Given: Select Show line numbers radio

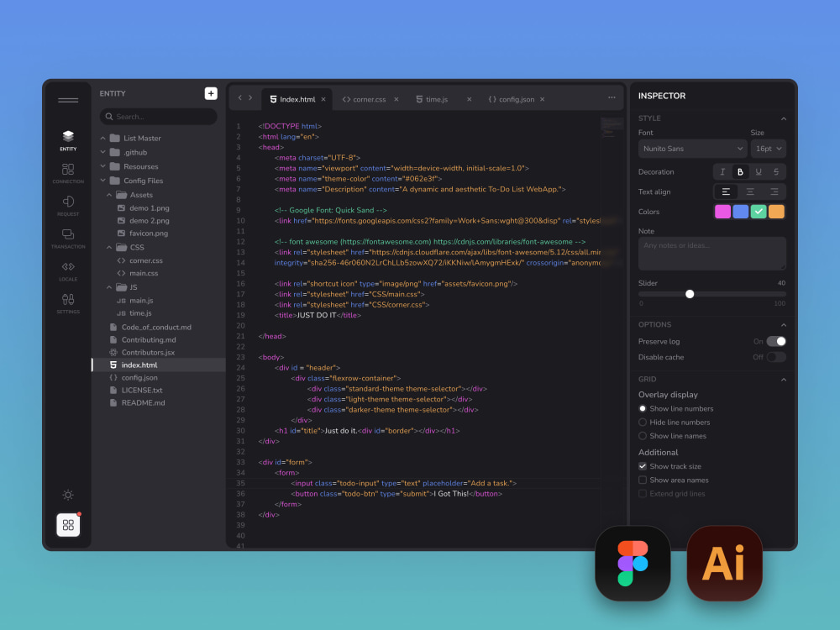Looking at the screenshot, I should 643,409.
